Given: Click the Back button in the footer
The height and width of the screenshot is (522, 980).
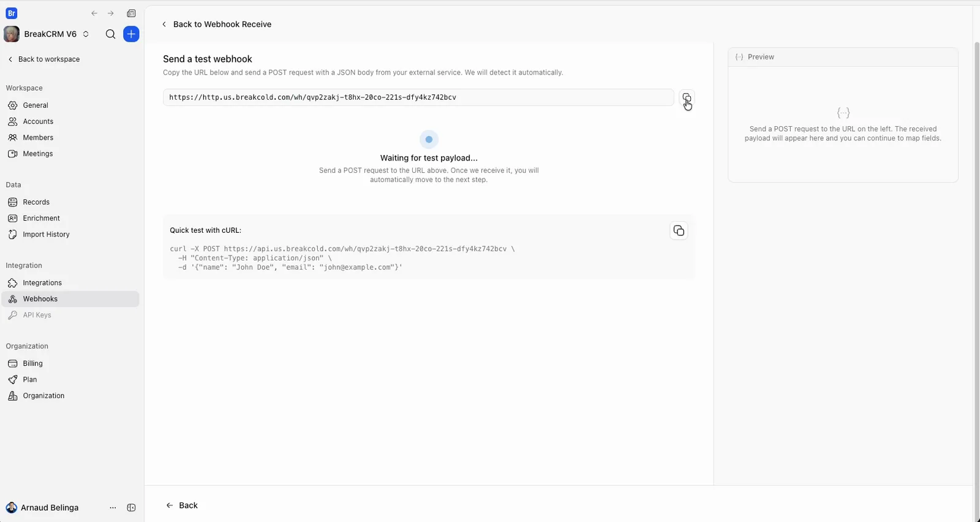Looking at the screenshot, I should pyautogui.click(x=182, y=505).
